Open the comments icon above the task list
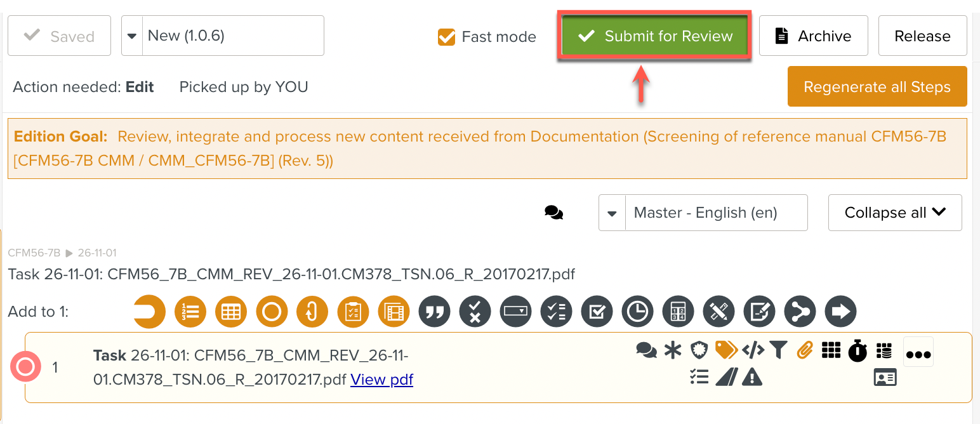Screen dimensions: 980x424 (553, 213)
